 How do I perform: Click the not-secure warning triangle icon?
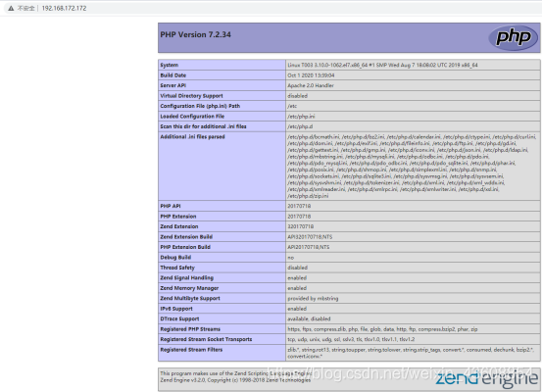[x=11, y=8]
